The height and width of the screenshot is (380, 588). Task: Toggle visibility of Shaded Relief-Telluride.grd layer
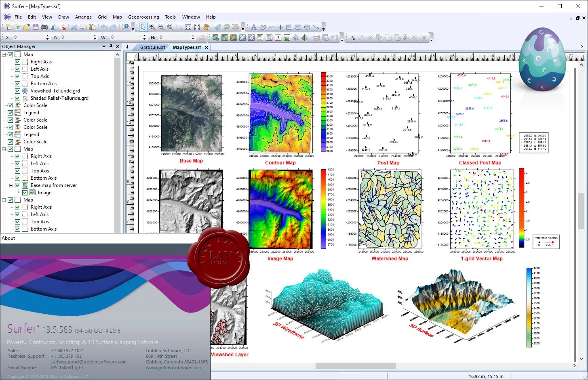tap(18, 98)
